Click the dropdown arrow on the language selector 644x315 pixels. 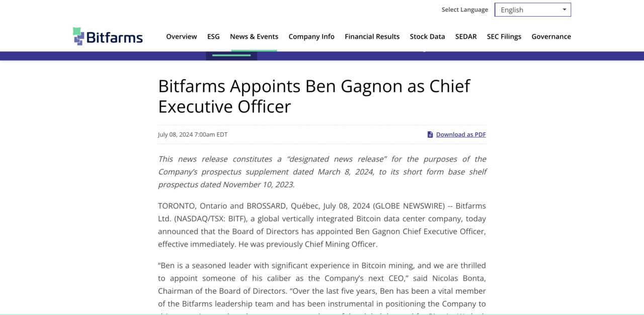point(564,9)
